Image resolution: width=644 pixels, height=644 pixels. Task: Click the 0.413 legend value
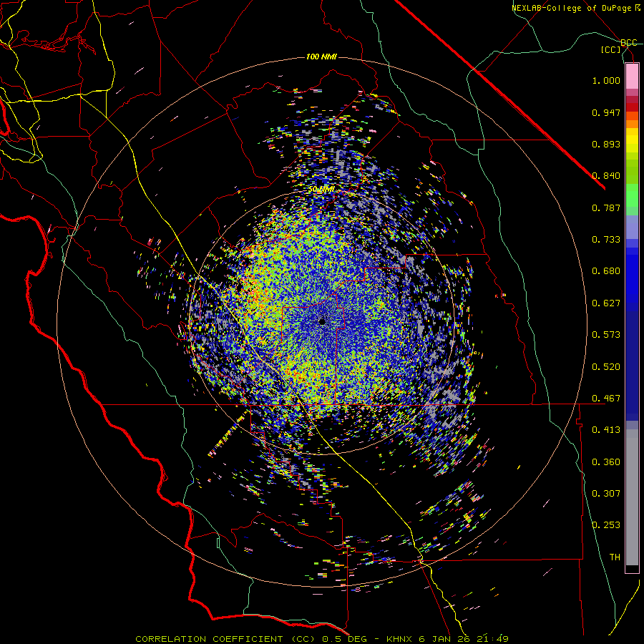(606, 430)
